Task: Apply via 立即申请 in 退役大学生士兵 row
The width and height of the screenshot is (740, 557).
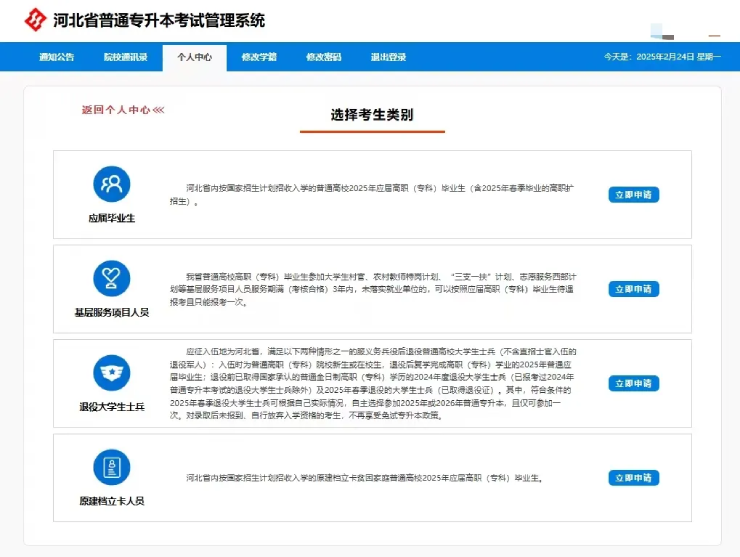Action: click(x=633, y=384)
